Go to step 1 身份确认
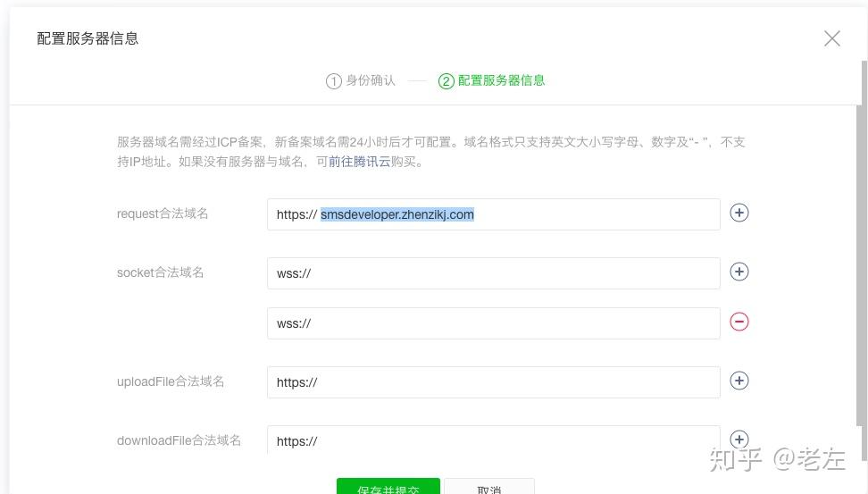Image resolution: width=868 pixels, height=494 pixels. [x=361, y=81]
